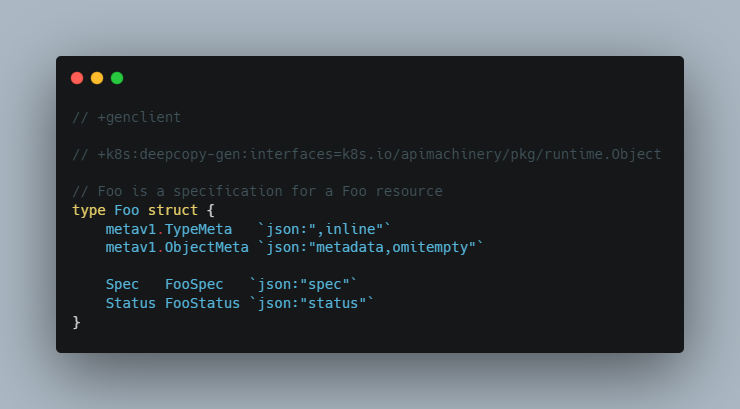Click the k8s deepcopy-gen comment line
Screen dimensions: 740x409
367,154
